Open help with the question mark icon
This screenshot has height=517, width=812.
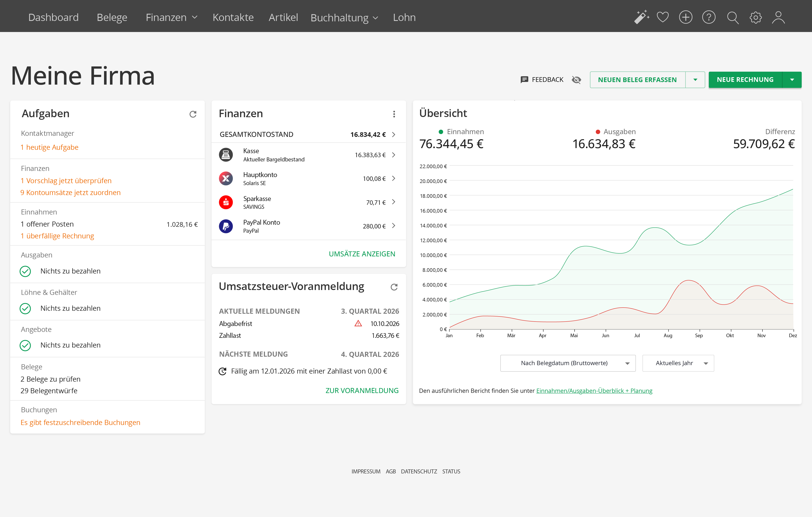click(708, 17)
